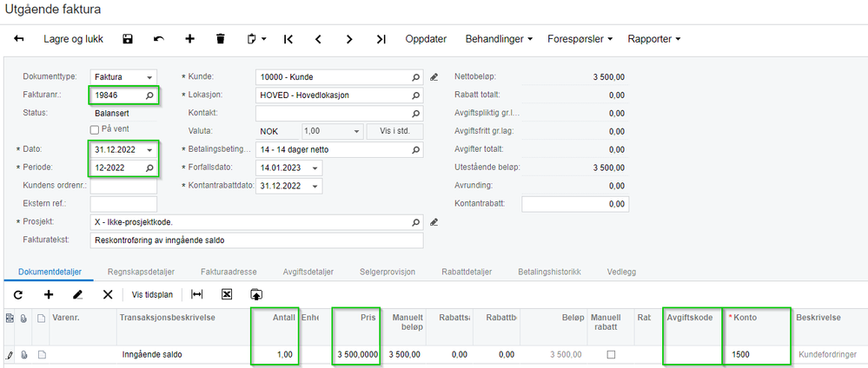This screenshot has width=868, height=368.
Task: Click the Konto cell showing 1500
Action: [x=757, y=354]
